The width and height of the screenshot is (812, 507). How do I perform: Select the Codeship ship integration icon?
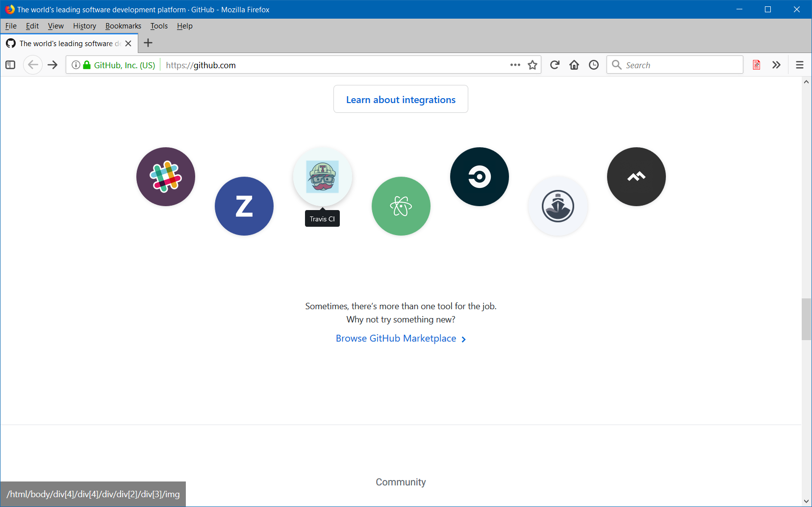[x=558, y=206]
